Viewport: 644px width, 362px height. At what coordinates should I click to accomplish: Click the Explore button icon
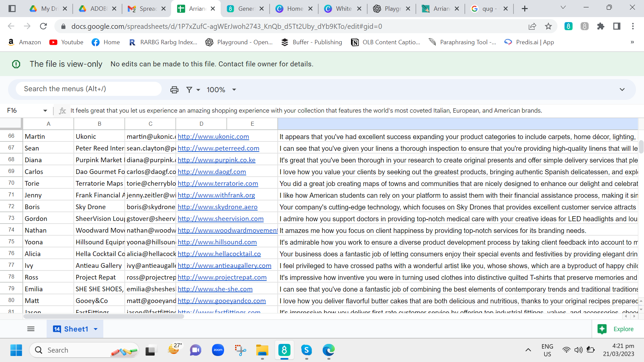point(602,329)
